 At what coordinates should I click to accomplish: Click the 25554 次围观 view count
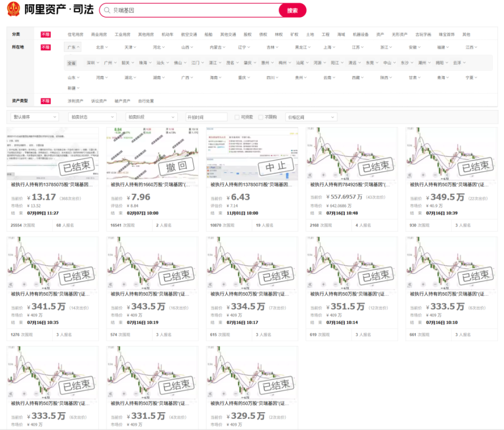[23, 225]
